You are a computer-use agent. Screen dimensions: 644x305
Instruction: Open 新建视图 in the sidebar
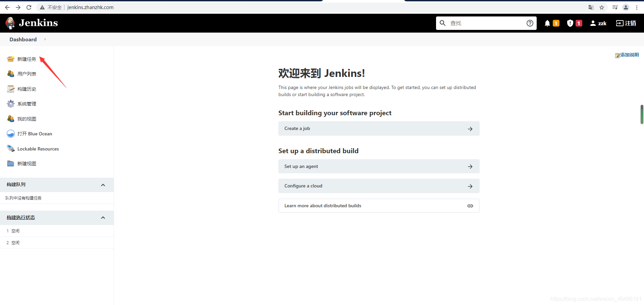tap(26, 164)
